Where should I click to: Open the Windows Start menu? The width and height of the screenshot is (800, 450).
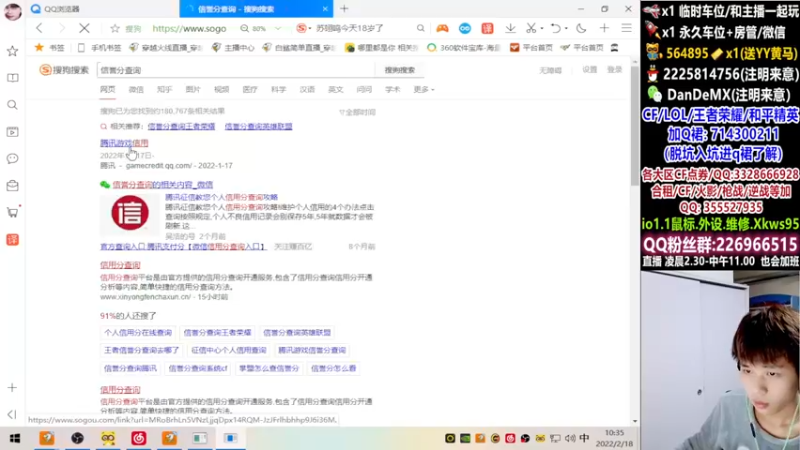pyautogui.click(x=15, y=438)
